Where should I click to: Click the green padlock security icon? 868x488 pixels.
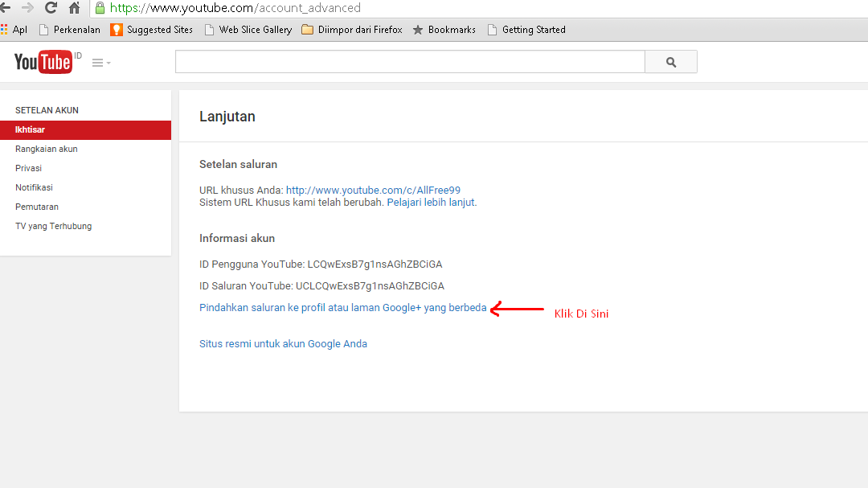pyautogui.click(x=100, y=8)
